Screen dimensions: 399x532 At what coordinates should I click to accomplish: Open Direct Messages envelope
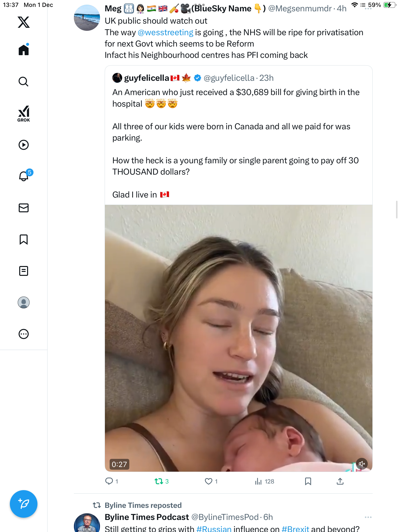[x=24, y=208]
